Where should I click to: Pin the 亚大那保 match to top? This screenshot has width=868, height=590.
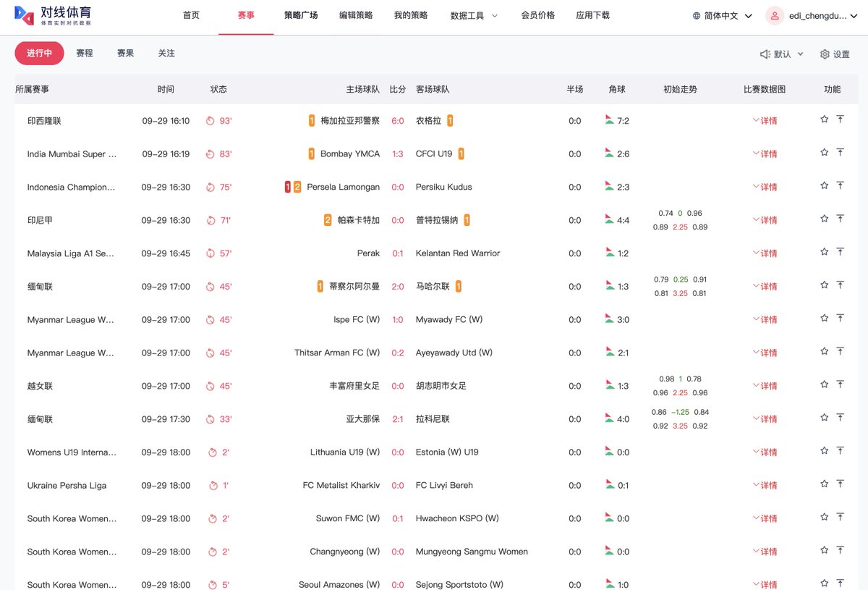(841, 418)
